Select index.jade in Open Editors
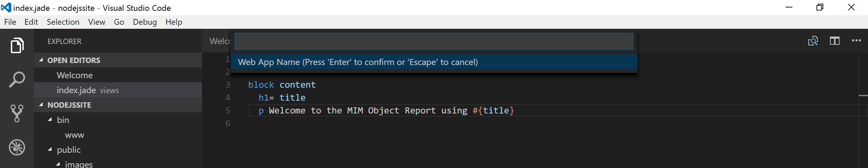 pyautogui.click(x=76, y=90)
